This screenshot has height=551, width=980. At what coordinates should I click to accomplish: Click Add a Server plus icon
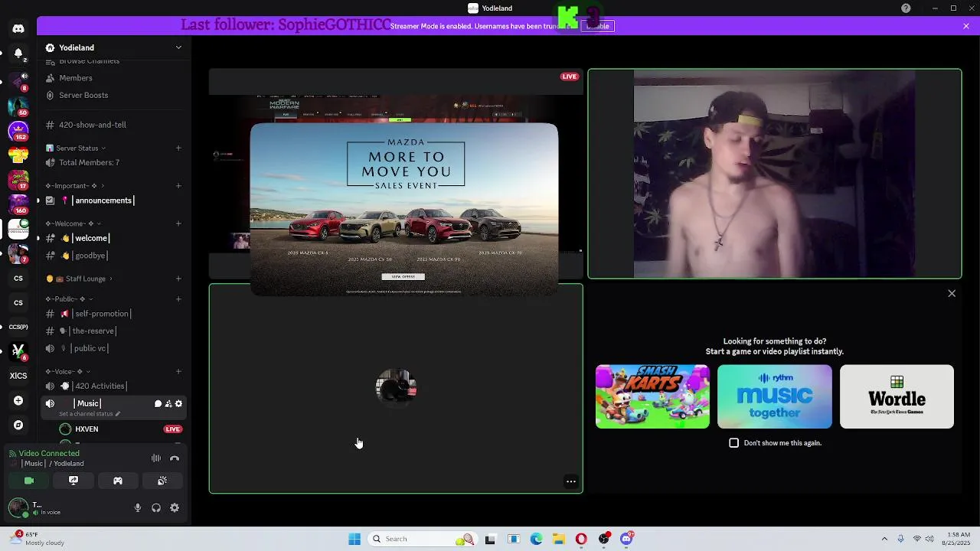(18, 400)
